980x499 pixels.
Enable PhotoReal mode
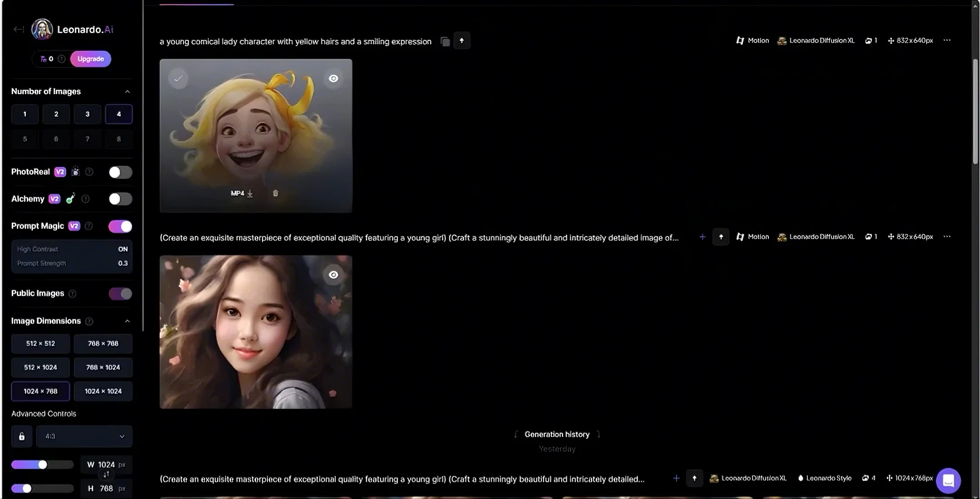(x=120, y=172)
